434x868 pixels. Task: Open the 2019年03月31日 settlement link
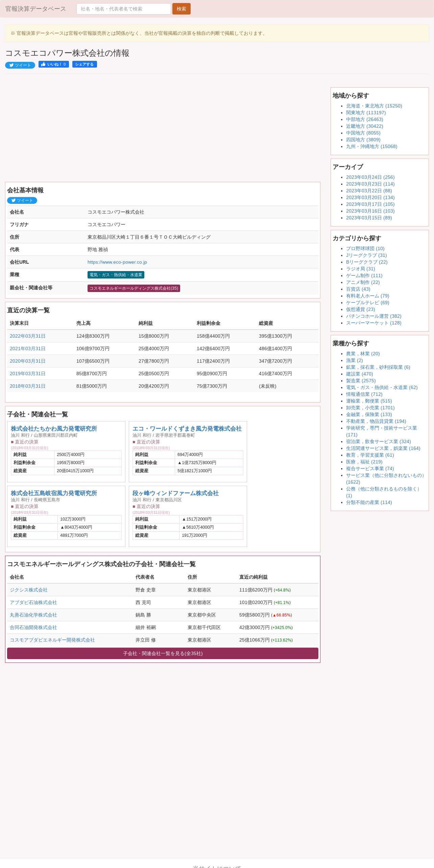coord(27,373)
